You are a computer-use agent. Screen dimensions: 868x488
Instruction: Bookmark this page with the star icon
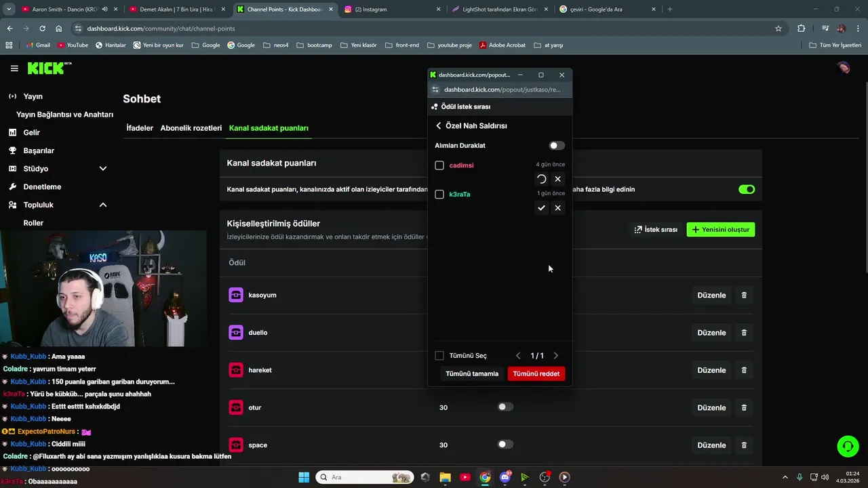click(778, 28)
